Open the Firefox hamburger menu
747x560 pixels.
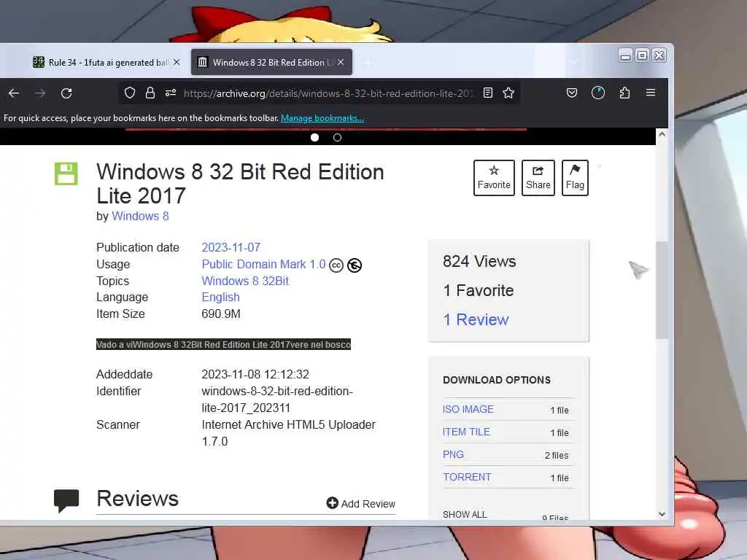pos(650,93)
